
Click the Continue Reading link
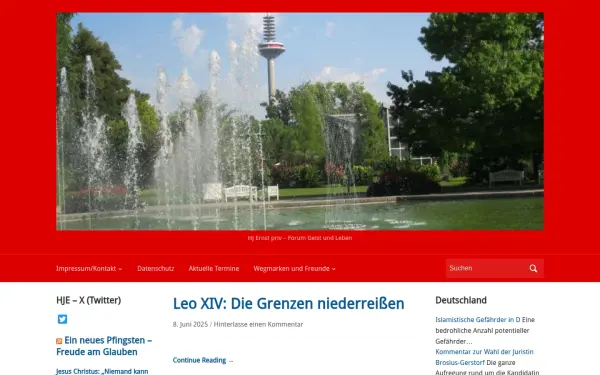pyautogui.click(x=203, y=360)
